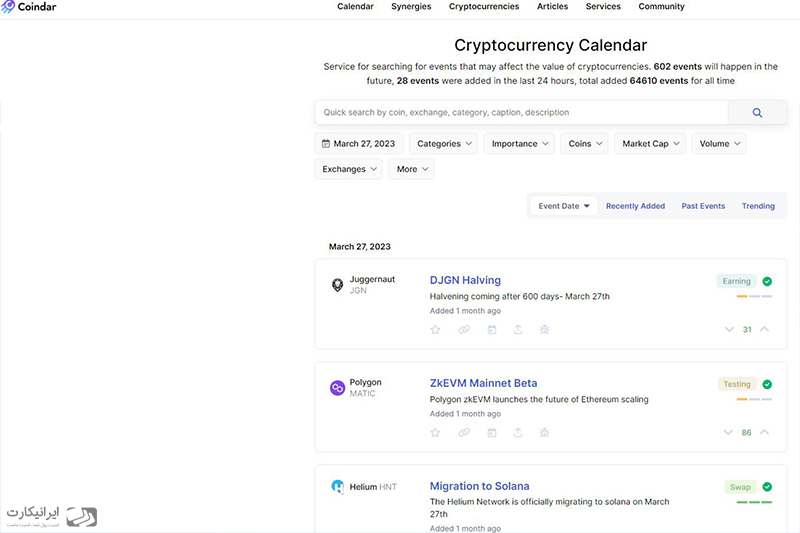
Task: Click the Helium coin logo
Action: tap(337, 487)
